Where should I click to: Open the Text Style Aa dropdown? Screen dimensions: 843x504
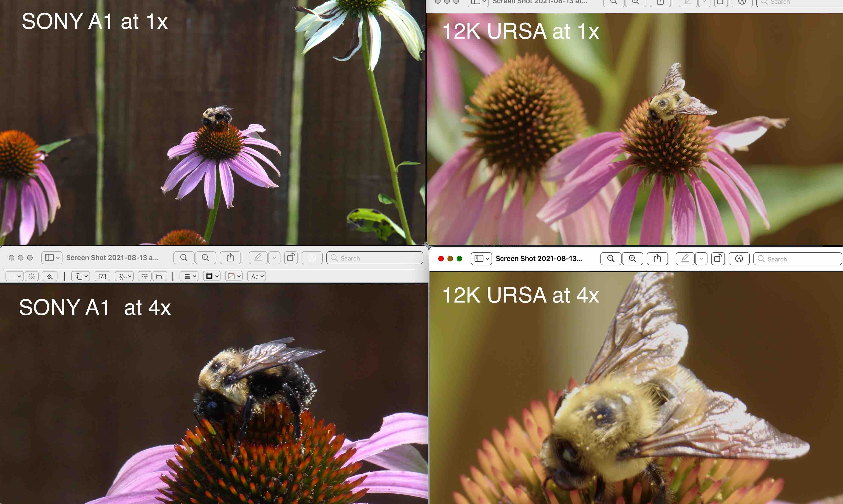coord(257,276)
